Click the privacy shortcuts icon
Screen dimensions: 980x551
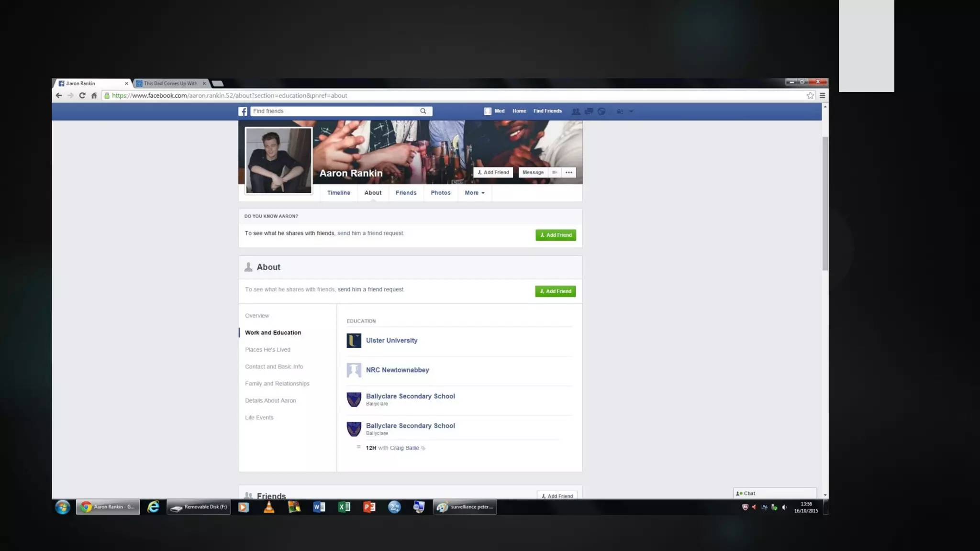click(x=620, y=111)
